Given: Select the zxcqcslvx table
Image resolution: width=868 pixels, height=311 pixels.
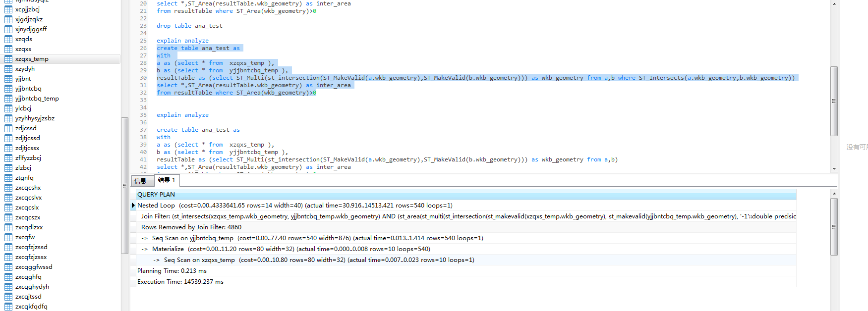Looking at the screenshot, I should point(28,198).
